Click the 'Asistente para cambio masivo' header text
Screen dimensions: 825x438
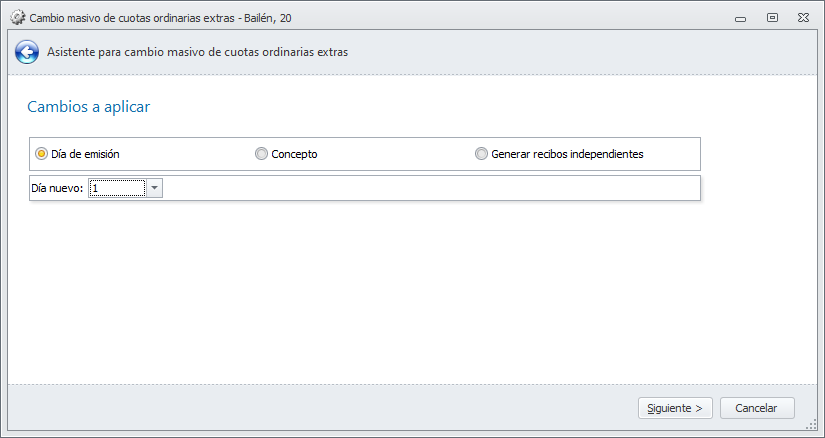tap(197, 52)
